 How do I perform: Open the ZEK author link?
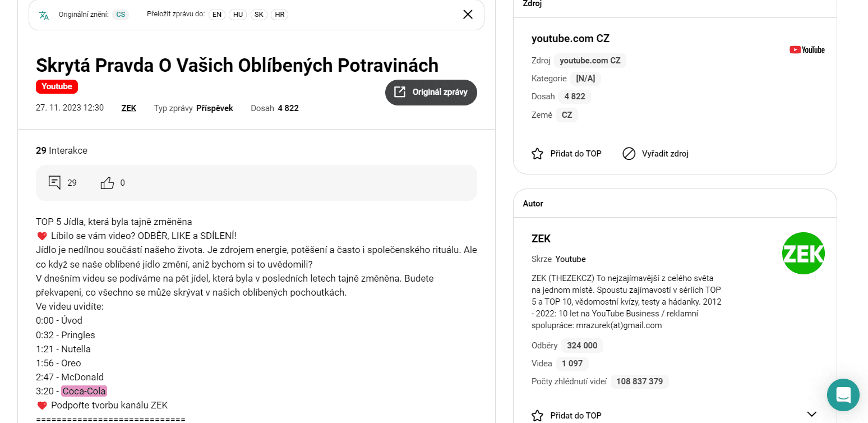tap(129, 108)
